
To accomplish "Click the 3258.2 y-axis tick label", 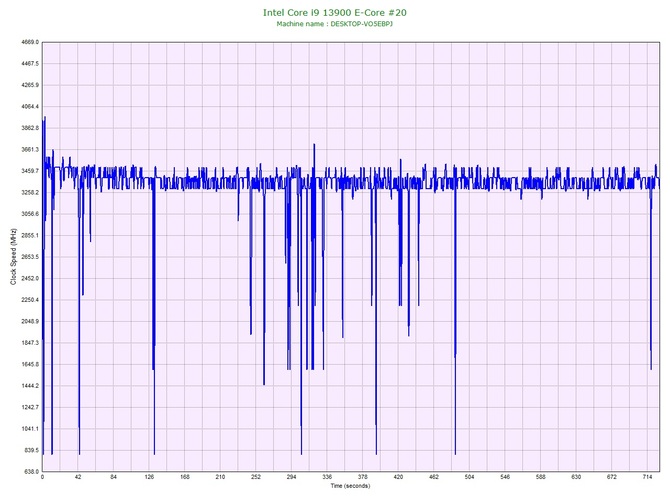I will [x=30, y=192].
